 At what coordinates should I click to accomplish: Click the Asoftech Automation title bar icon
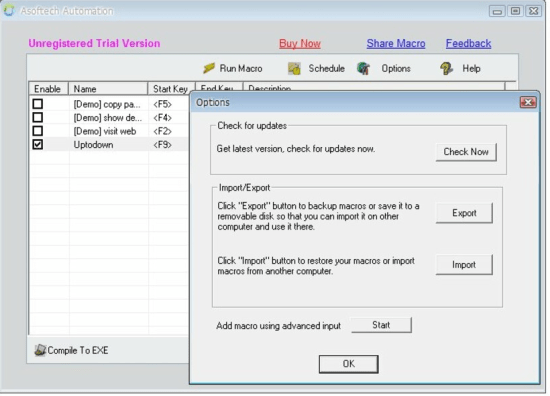click(x=9, y=11)
